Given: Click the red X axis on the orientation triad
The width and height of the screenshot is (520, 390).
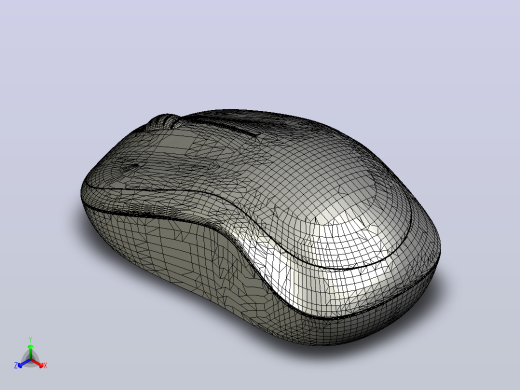Looking at the screenshot, I should coord(38,364).
